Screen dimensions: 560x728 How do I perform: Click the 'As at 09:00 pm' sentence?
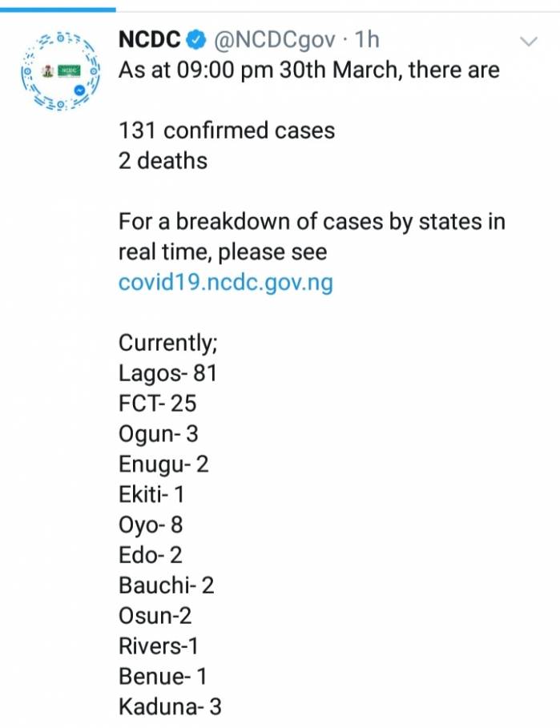pos(308,70)
